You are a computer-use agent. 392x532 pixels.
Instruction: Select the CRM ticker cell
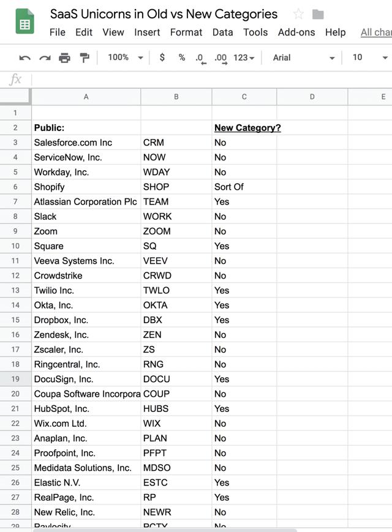pyautogui.click(x=176, y=143)
